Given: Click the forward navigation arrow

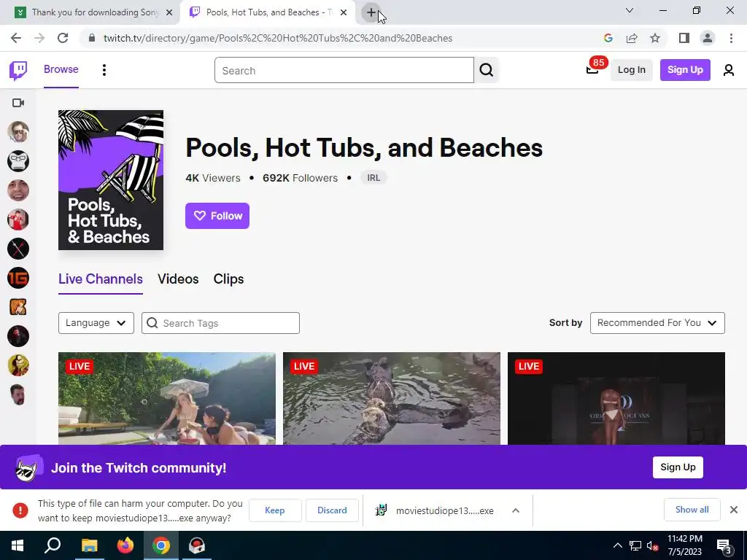Looking at the screenshot, I should 39,38.
